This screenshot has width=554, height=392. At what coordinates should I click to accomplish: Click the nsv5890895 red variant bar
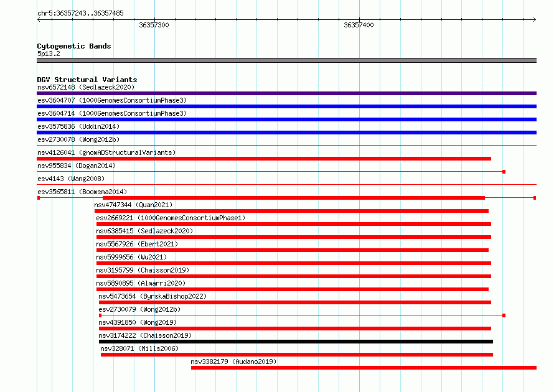[x=293, y=289]
